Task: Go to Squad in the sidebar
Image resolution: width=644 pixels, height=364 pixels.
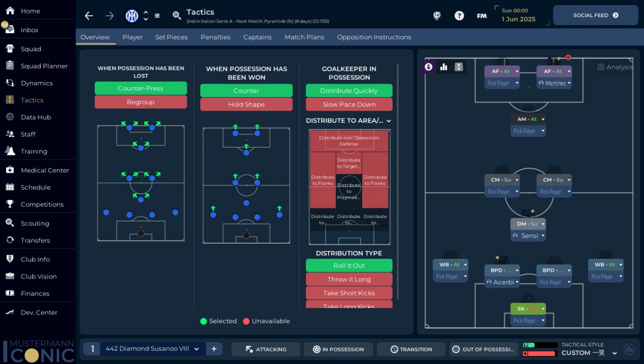Action: [x=38, y=49]
